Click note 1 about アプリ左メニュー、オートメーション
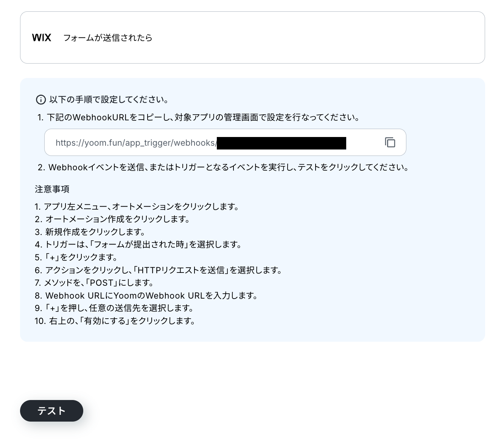This screenshot has height=439, width=504. coord(137,207)
